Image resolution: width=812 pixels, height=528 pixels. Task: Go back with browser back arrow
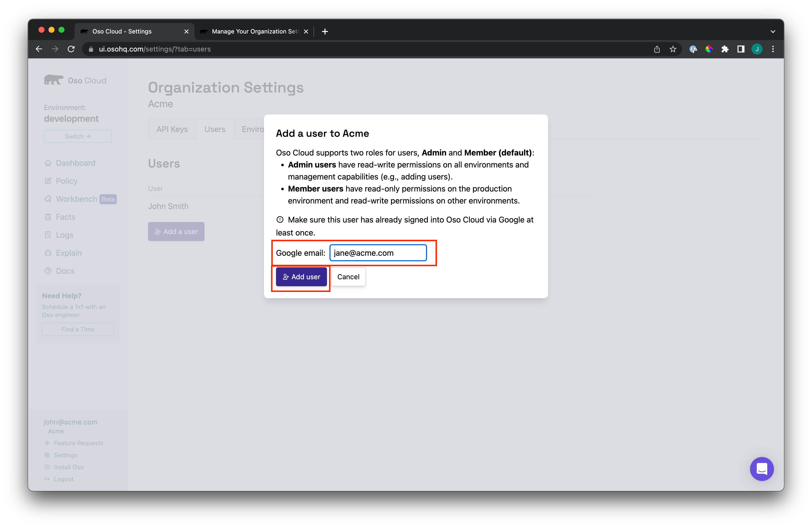(39, 49)
